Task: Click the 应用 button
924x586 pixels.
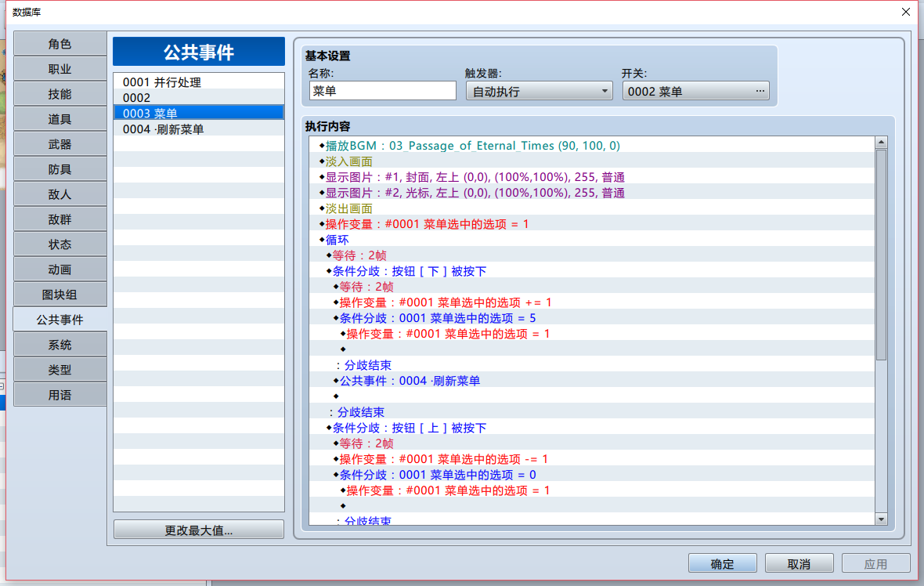Action: point(875,563)
